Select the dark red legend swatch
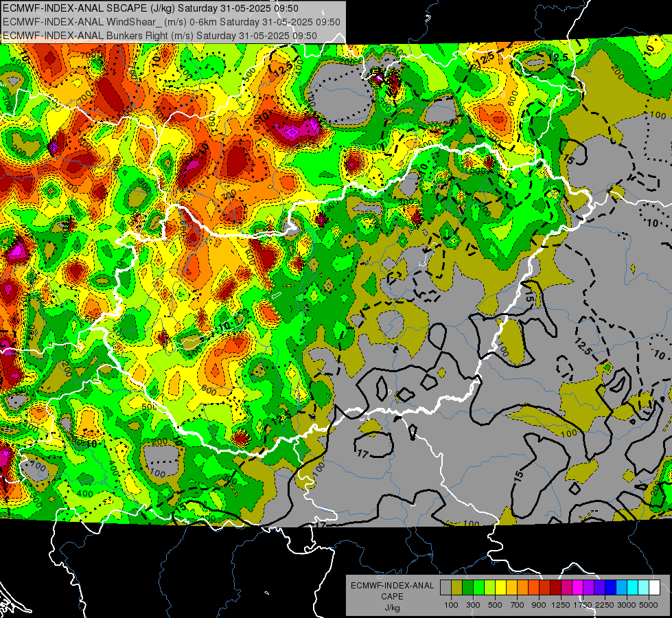672x618 pixels. [555, 588]
